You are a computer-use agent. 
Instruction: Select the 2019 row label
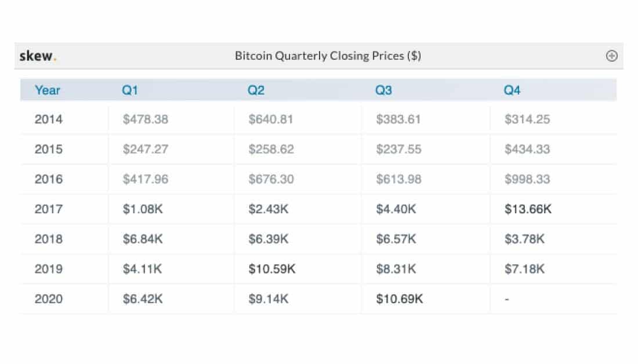click(x=49, y=269)
